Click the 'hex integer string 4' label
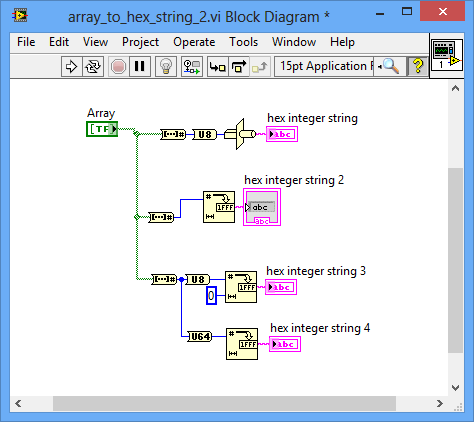Image resolution: width=474 pixels, height=422 pixels. tap(320, 328)
